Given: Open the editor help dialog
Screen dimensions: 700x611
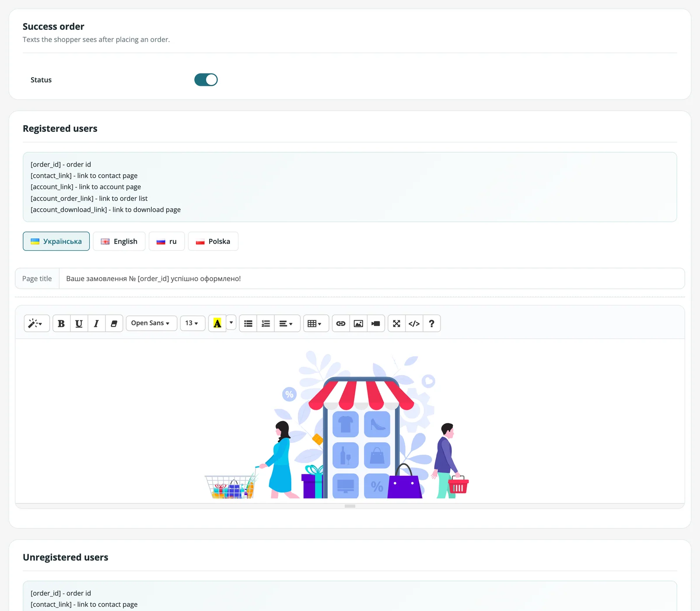Looking at the screenshot, I should click(431, 323).
